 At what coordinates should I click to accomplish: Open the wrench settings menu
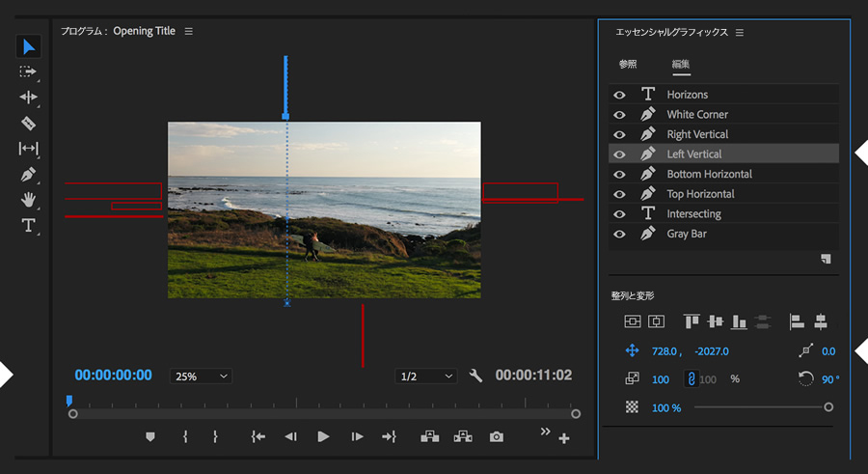point(475,376)
